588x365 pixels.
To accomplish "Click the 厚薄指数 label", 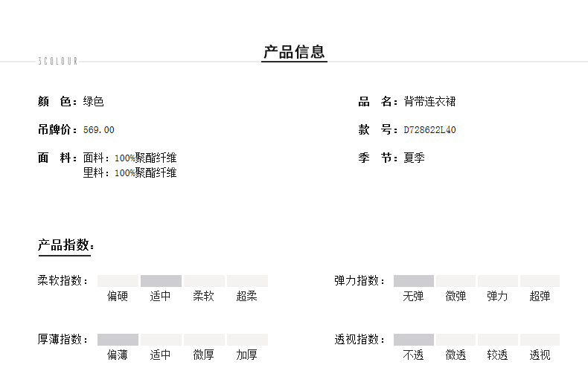I will pyautogui.click(x=63, y=339).
